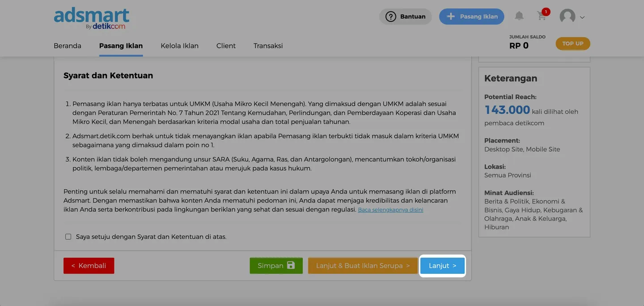Viewport: 644px width, 306px height.
Task: Open the Baca selengkapnya disini link
Action: (x=390, y=210)
